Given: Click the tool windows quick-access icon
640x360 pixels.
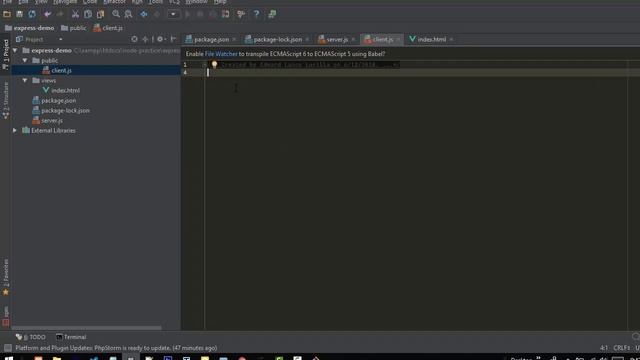Looking at the screenshot, I should 7,348.
